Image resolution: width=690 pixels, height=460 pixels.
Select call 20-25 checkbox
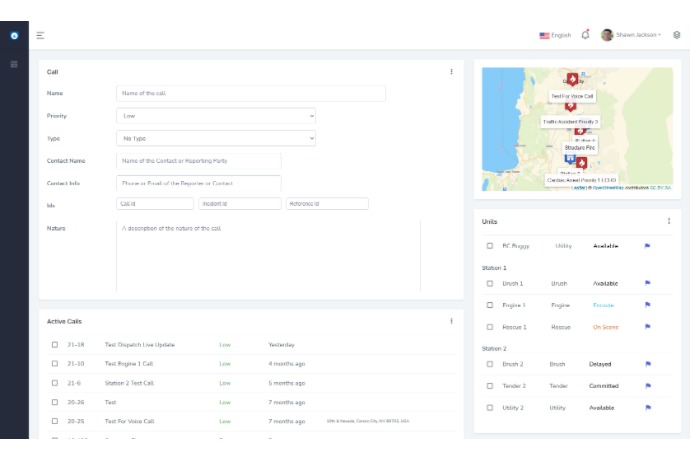pyautogui.click(x=55, y=421)
